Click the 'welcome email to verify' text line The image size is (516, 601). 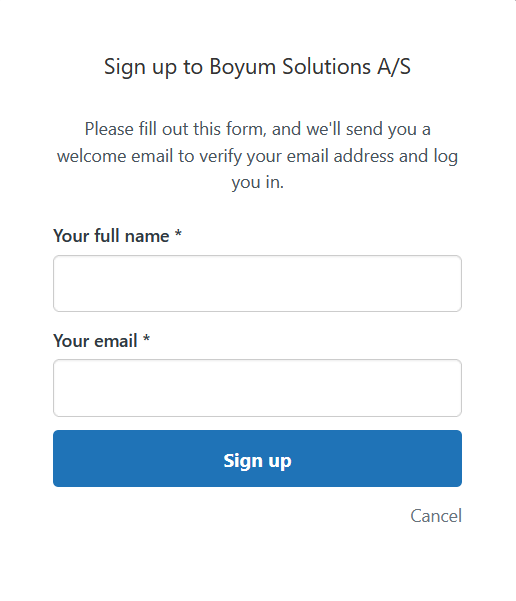(x=257, y=156)
